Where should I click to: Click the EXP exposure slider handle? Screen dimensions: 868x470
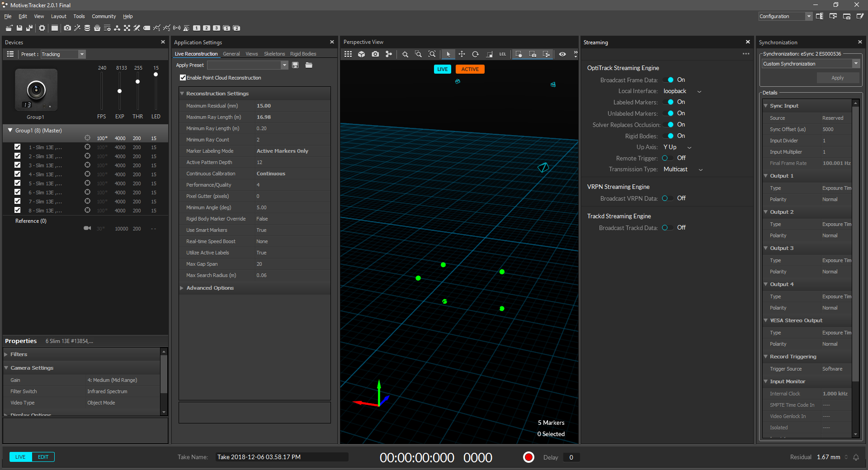pos(119,91)
